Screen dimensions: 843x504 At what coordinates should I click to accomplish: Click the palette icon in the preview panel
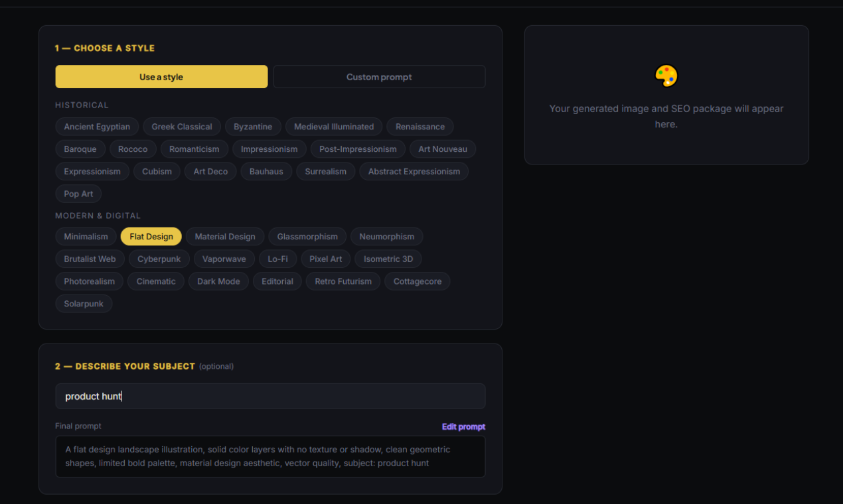[x=666, y=75]
